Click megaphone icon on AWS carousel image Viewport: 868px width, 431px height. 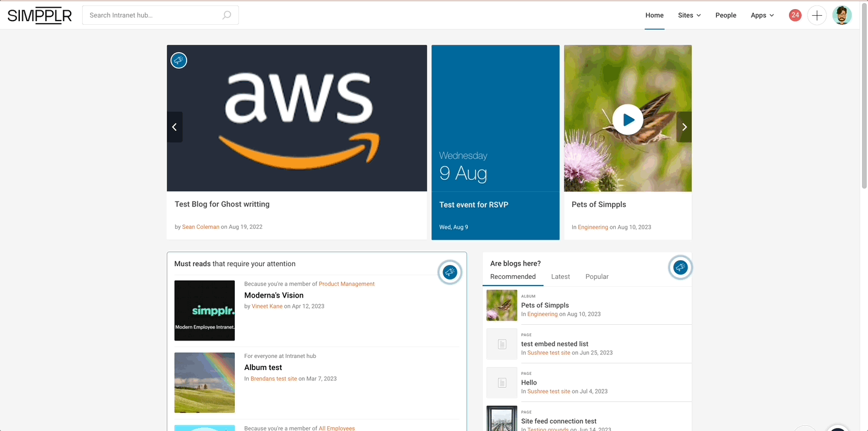[x=179, y=60]
